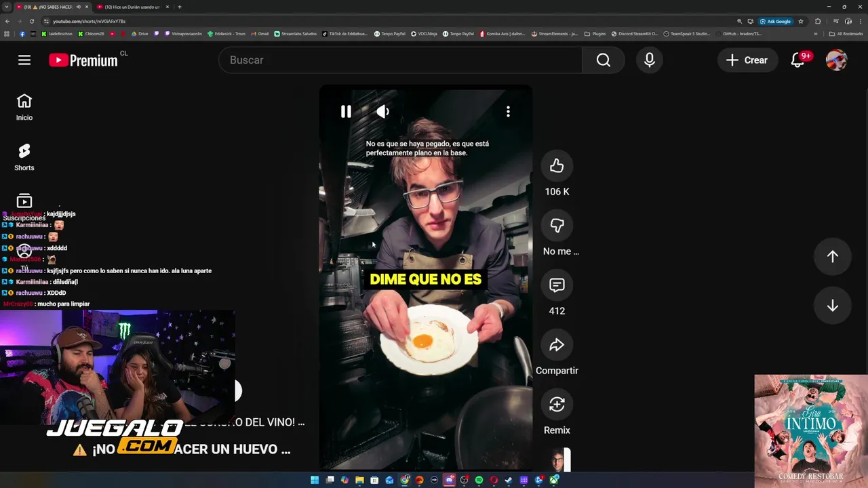Open File Explorer from the taskbar
868x488 pixels.
[x=359, y=480]
